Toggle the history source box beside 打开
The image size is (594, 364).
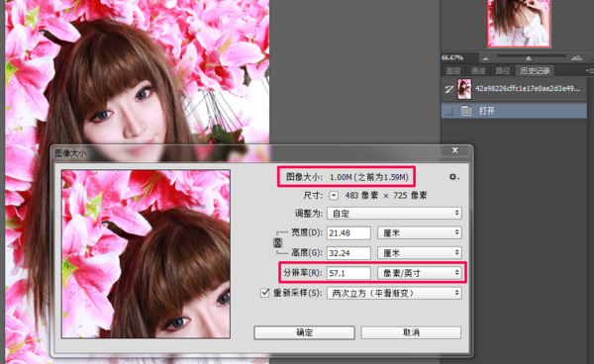click(x=448, y=111)
